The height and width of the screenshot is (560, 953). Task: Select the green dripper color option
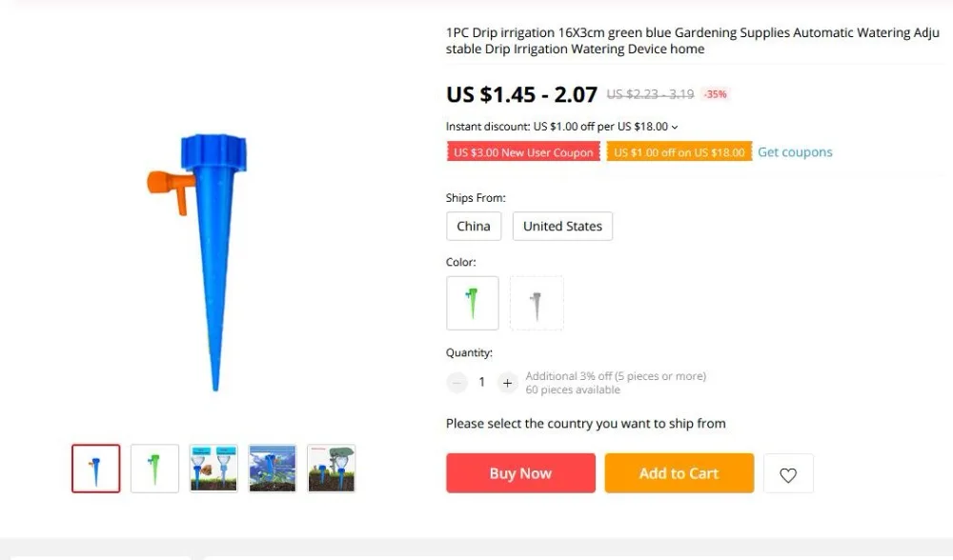[473, 303]
